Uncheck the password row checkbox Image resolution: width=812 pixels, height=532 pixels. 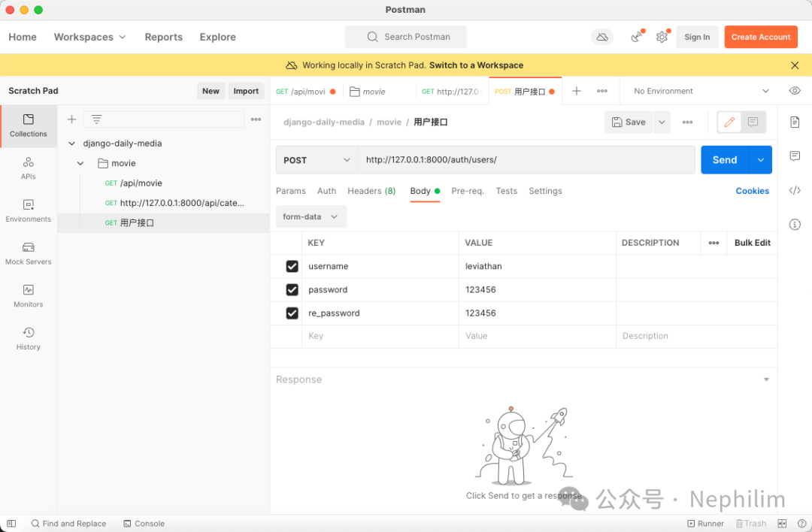click(292, 290)
